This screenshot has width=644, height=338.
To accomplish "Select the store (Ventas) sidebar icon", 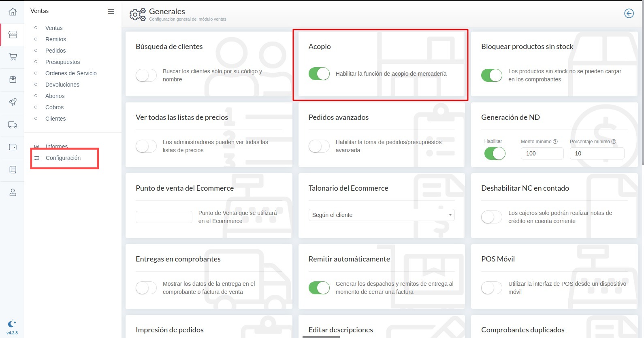I will (13, 34).
